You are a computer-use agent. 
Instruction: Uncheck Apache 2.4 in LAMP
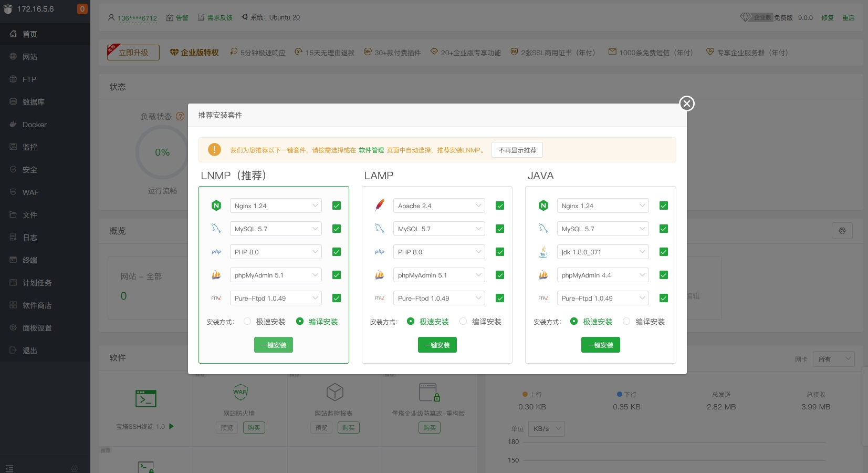click(x=500, y=205)
